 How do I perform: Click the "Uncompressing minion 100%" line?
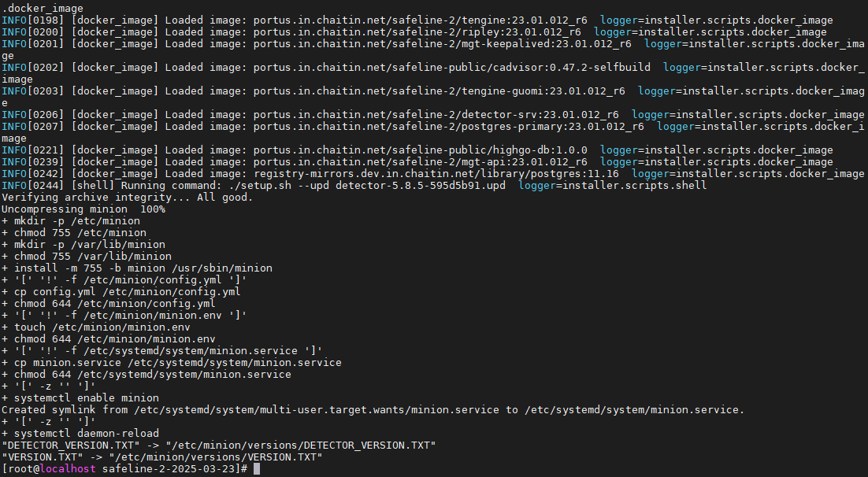coord(83,209)
